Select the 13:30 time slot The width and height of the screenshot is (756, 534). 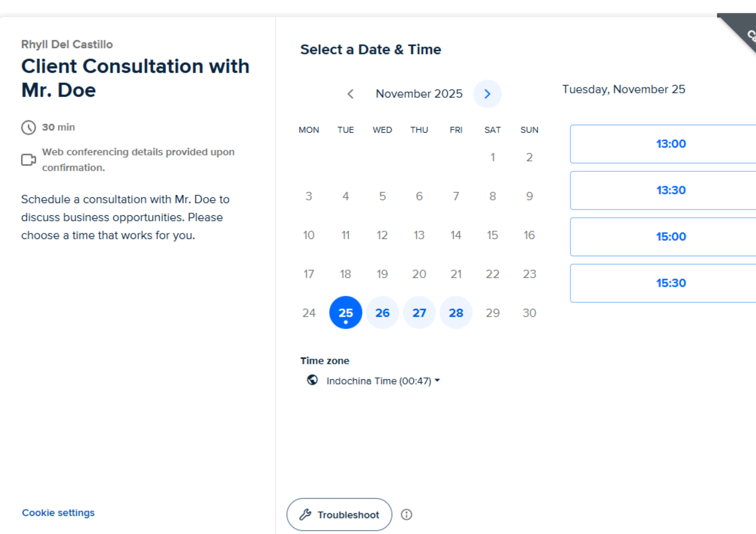pos(670,190)
